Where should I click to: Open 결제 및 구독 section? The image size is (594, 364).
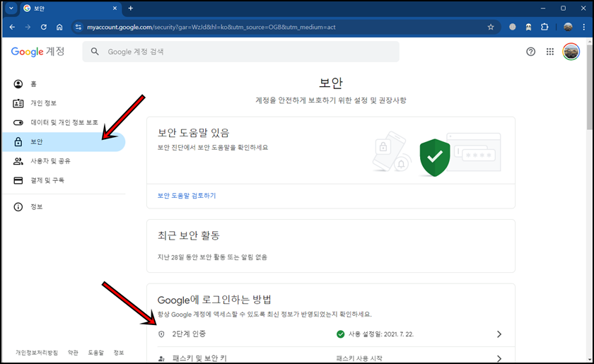coord(64,180)
